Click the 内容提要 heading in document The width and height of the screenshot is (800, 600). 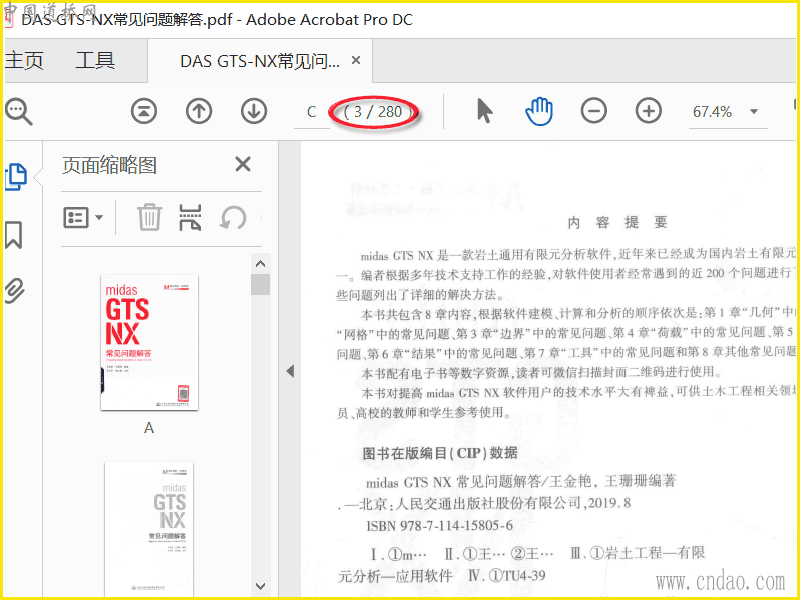617,222
